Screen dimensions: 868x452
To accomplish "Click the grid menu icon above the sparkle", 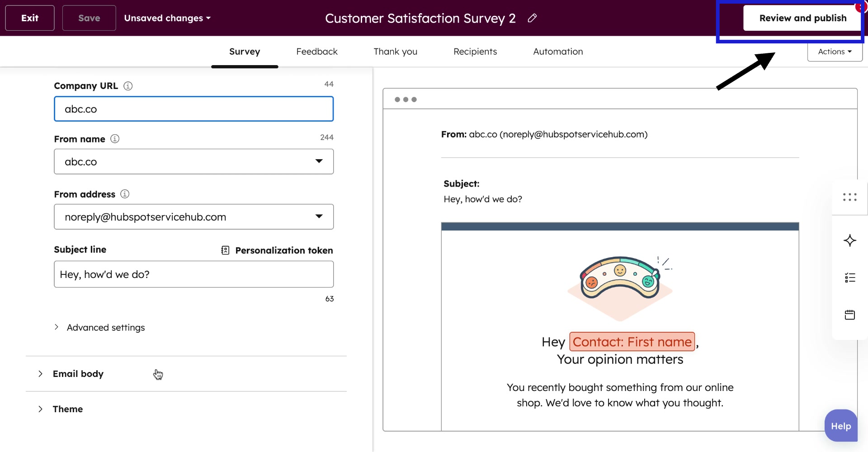I will pyautogui.click(x=850, y=197).
